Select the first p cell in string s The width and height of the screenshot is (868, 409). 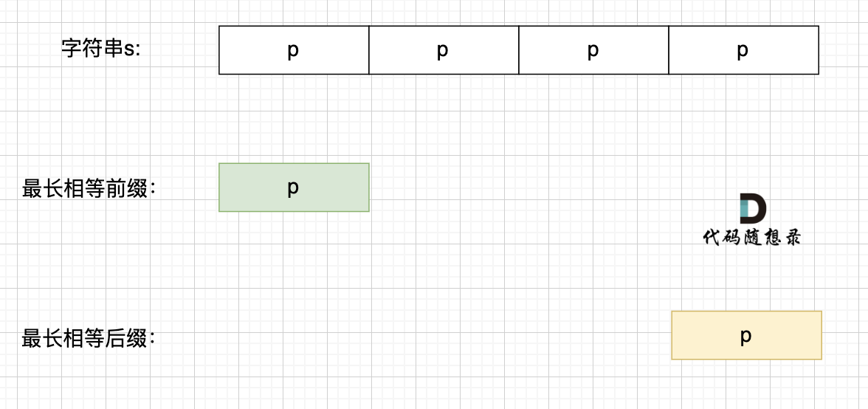[x=294, y=49]
